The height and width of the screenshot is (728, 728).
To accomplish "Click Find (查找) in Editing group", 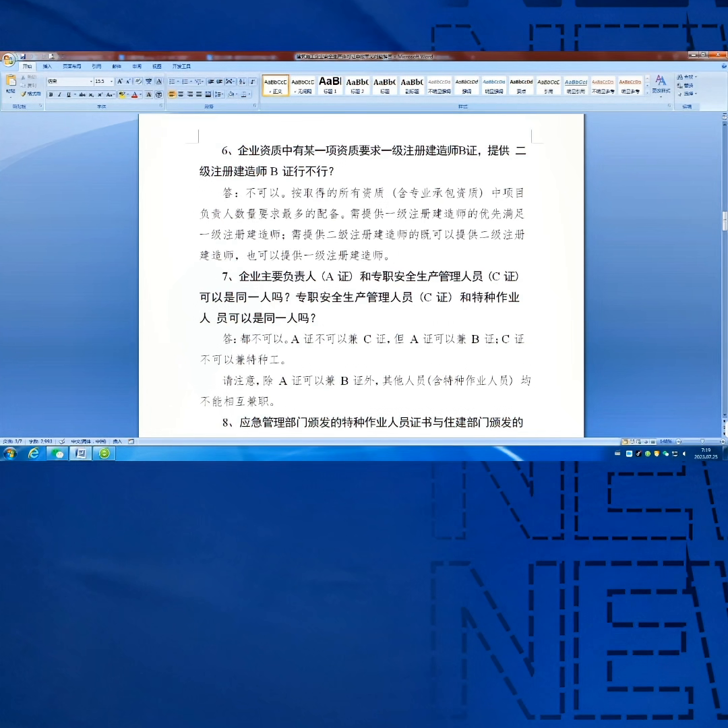I will pyautogui.click(x=687, y=77).
